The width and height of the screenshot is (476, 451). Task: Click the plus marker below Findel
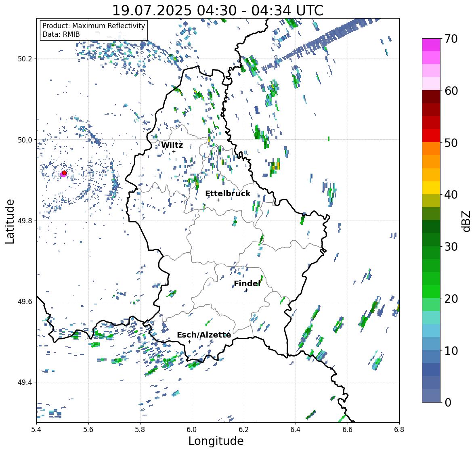[x=247, y=290]
